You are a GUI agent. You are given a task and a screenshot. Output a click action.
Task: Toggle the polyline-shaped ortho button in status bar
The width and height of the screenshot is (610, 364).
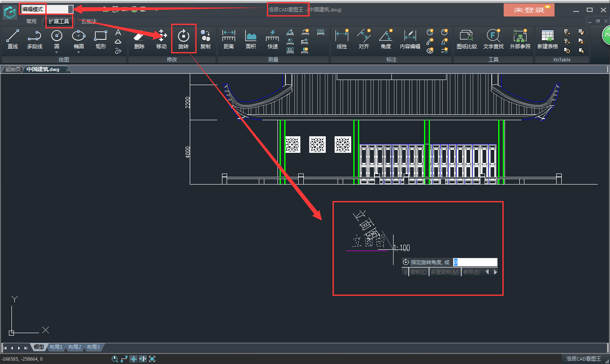(124, 359)
